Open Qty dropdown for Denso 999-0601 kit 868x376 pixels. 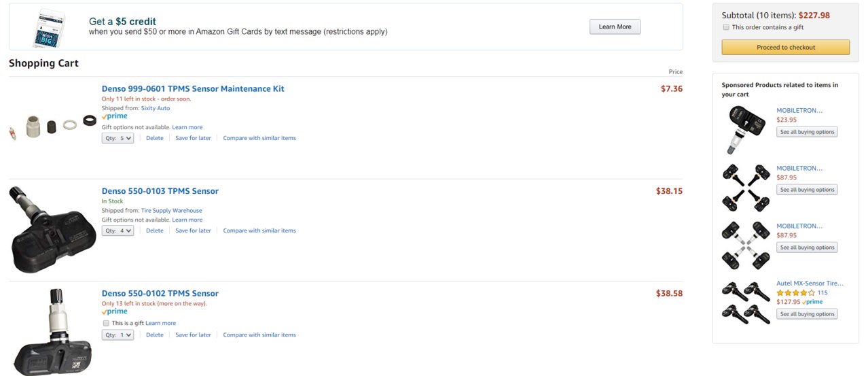pyautogui.click(x=118, y=138)
